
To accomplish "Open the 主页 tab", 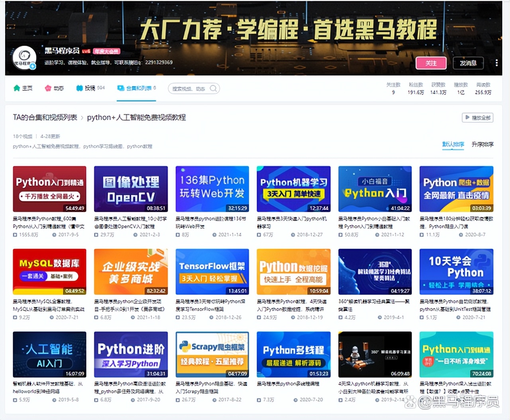I will coord(27,88).
